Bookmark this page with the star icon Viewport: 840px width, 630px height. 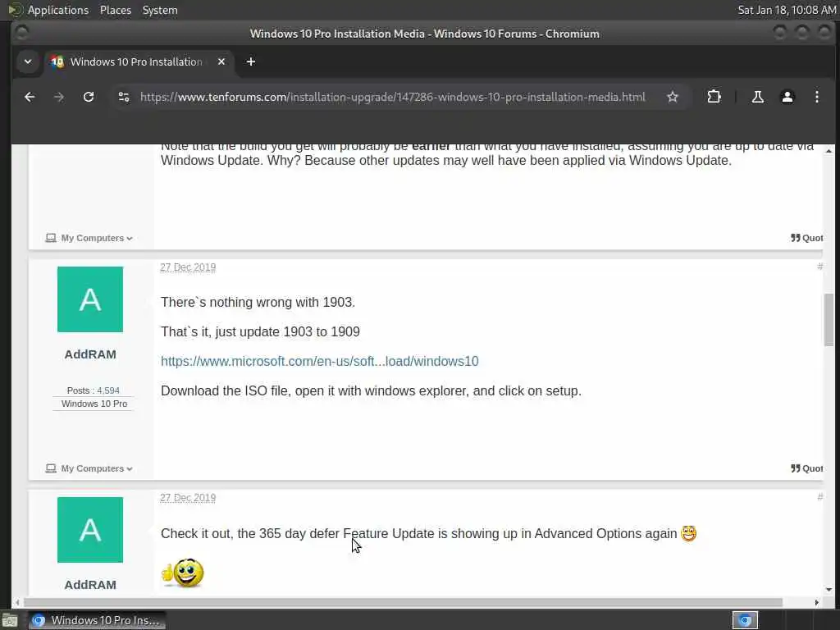[673, 97]
